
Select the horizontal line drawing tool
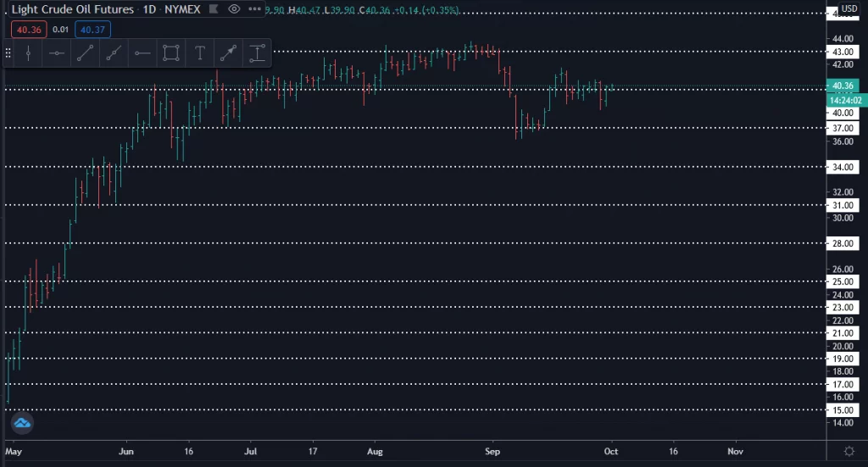57,53
